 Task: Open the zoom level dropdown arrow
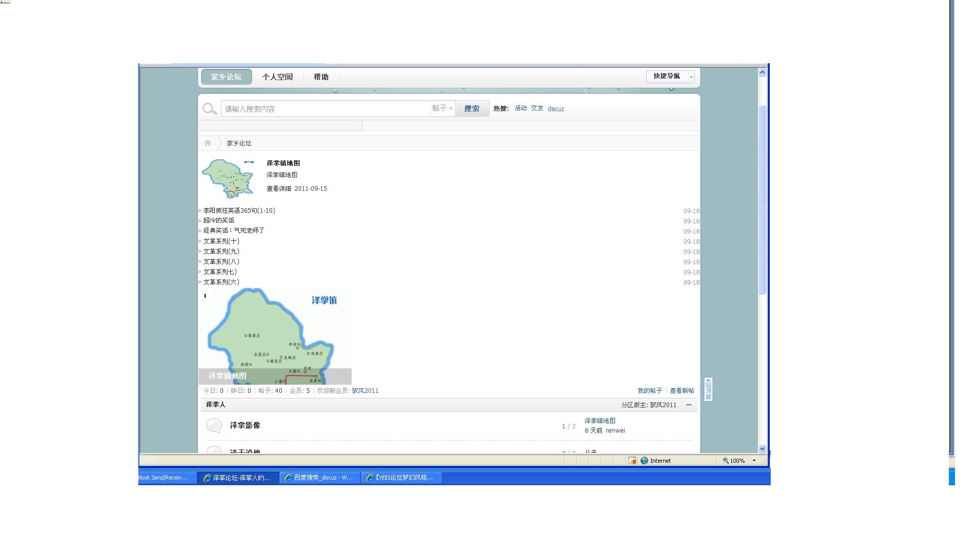(754, 461)
